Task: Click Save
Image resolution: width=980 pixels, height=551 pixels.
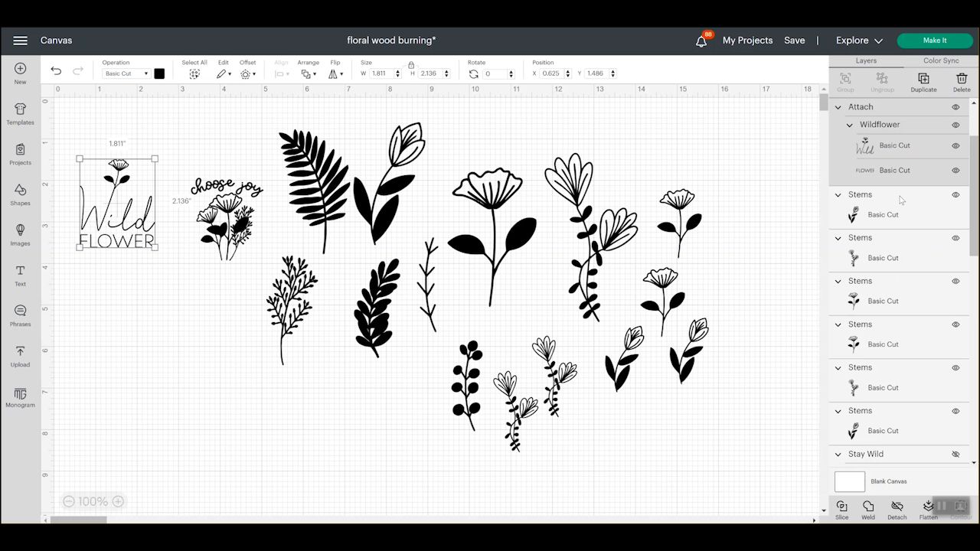Action: coord(795,41)
